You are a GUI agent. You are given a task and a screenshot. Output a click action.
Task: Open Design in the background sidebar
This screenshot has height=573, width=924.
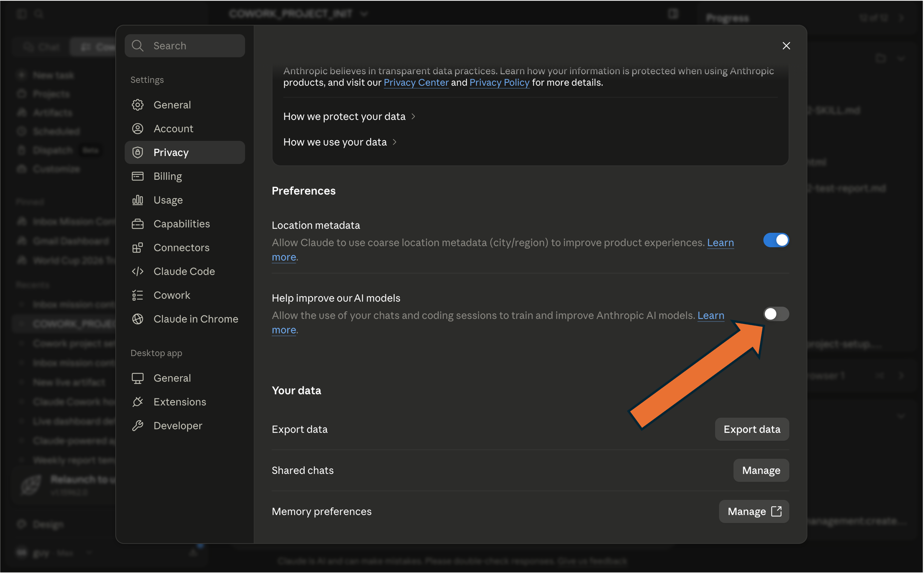(41, 525)
